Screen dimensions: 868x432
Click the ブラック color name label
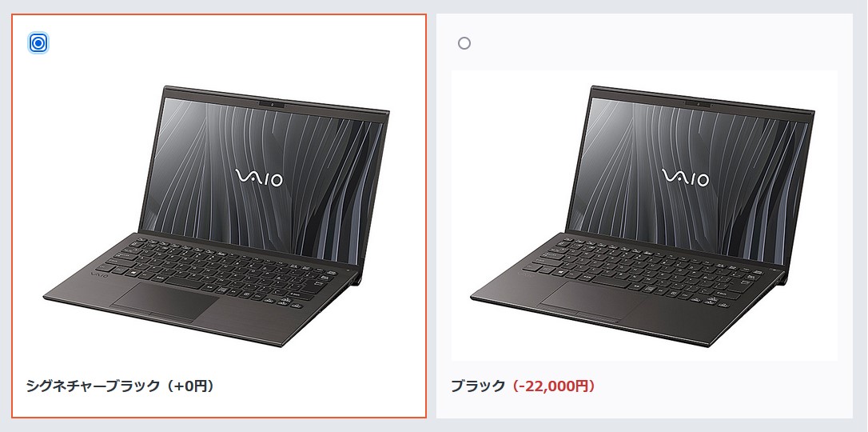478,386
